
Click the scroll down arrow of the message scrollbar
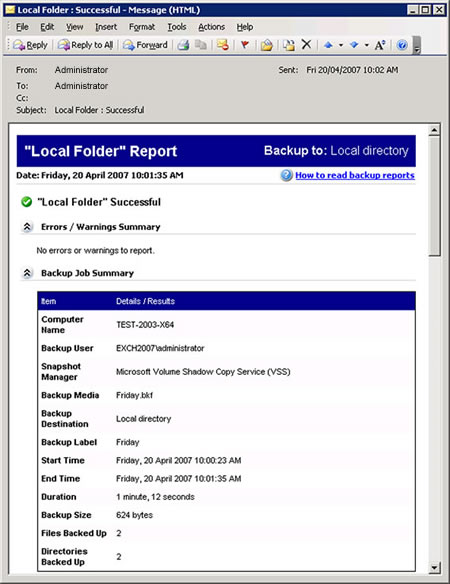click(x=434, y=568)
